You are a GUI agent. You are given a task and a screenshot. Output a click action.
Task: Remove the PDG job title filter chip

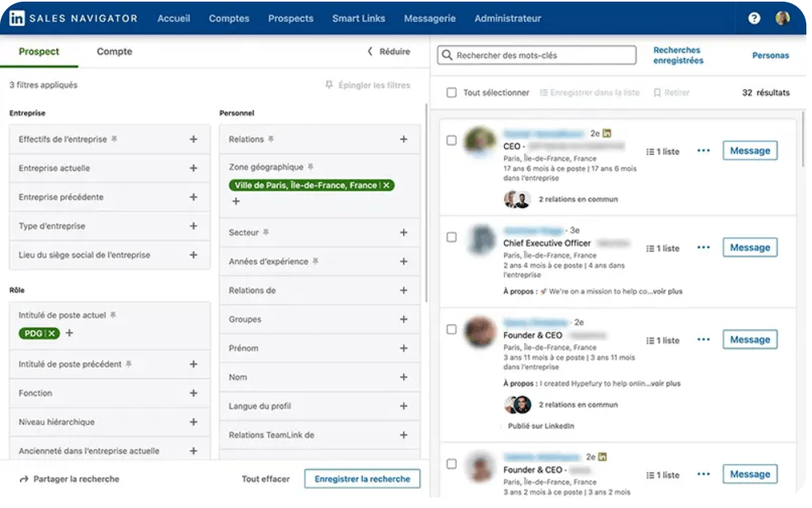(x=52, y=334)
